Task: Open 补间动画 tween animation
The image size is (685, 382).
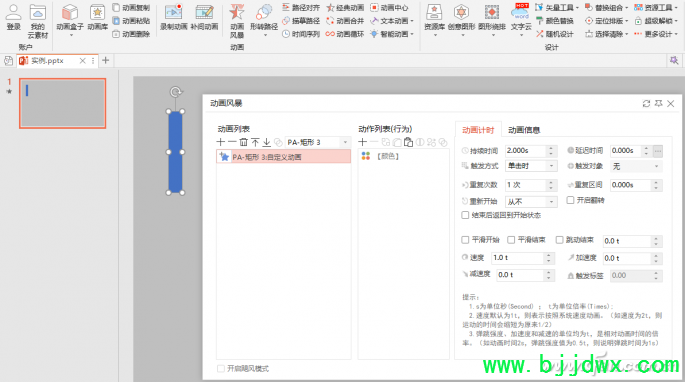Action: 204,17
